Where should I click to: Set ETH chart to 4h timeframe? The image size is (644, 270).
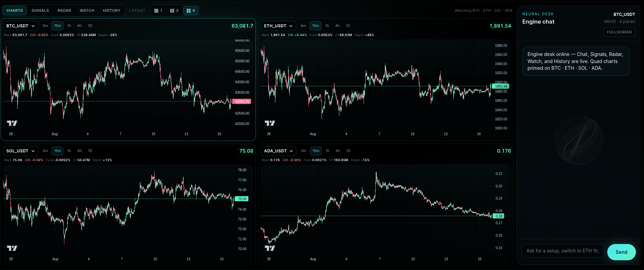337,26
